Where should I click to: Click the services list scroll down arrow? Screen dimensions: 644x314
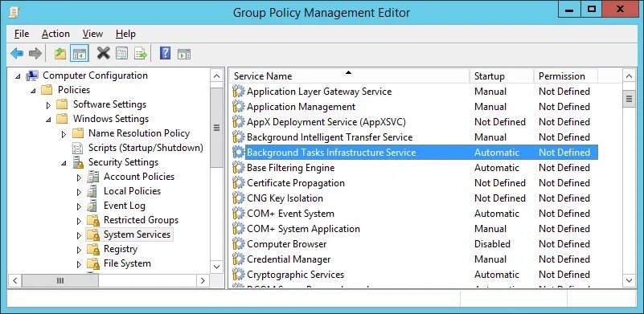point(630,281)
